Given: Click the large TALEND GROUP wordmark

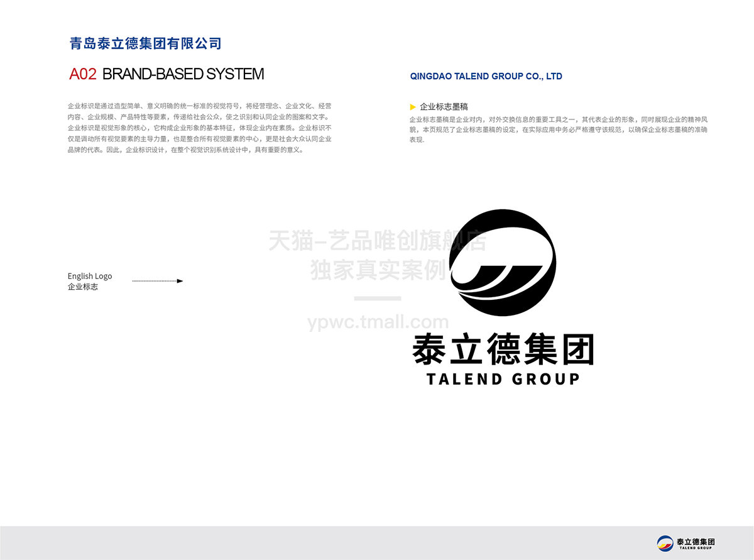Looking at the screenshot, I should 503,379.
